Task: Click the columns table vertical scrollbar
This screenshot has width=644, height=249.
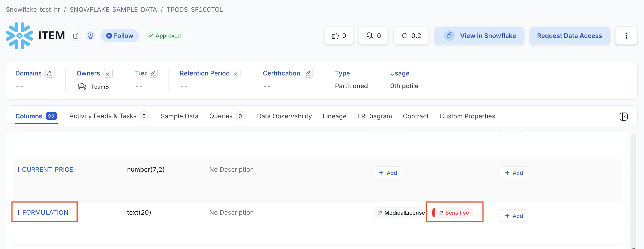Action: pyautogui.click(x=634, y=191)
